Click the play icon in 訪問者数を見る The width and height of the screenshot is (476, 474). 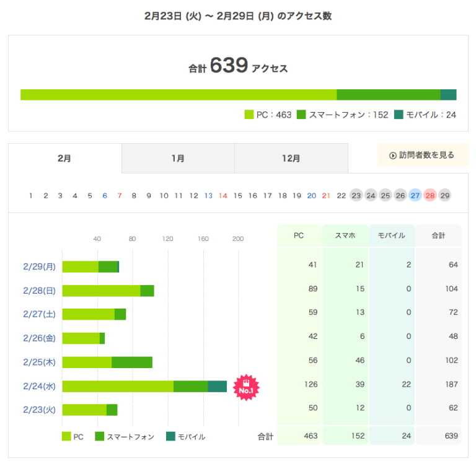(x=393, y=156)
